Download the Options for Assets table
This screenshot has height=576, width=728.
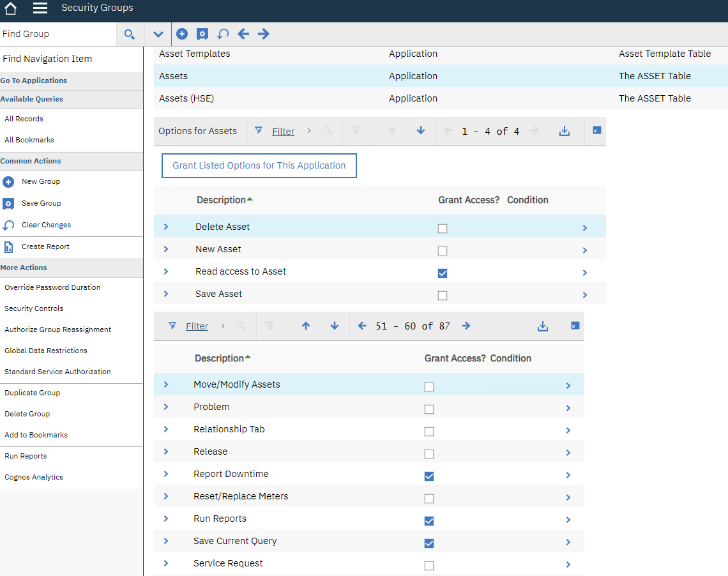pos(564,131)
